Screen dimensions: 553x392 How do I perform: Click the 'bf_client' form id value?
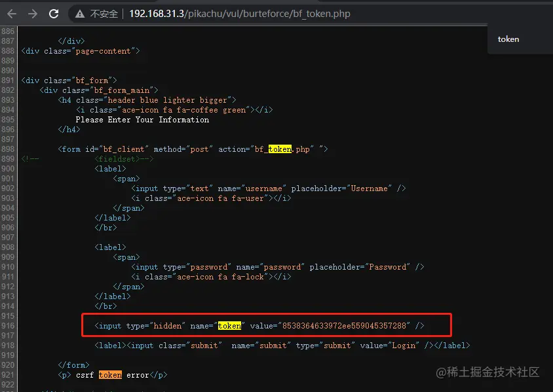coord(124,149)
